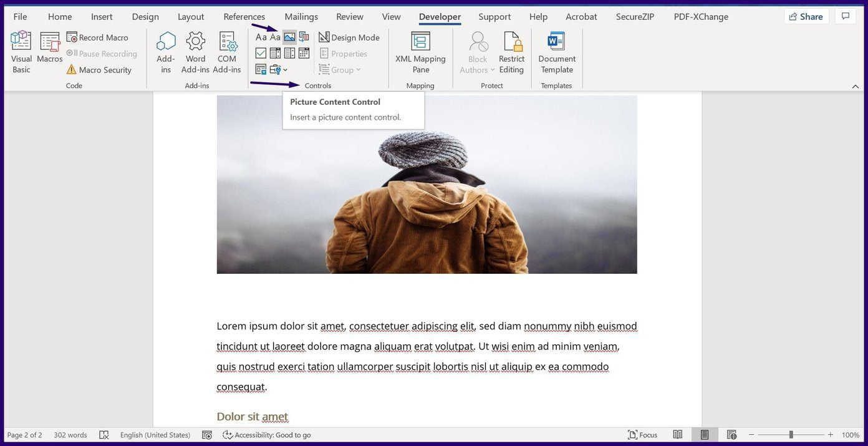Click the Share button
This screenshot has height=446, width=868.
coord(806,16)
